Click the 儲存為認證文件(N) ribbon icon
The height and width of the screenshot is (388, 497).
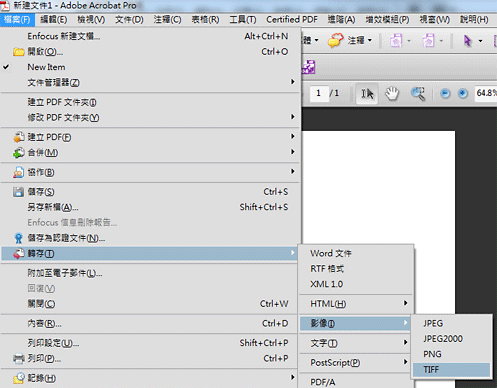pos(19,238)
